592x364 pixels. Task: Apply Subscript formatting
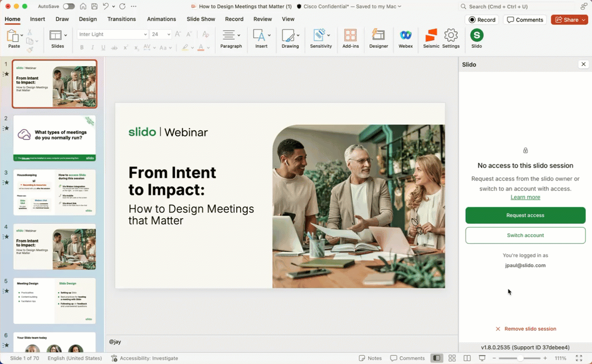coord(136,47)
